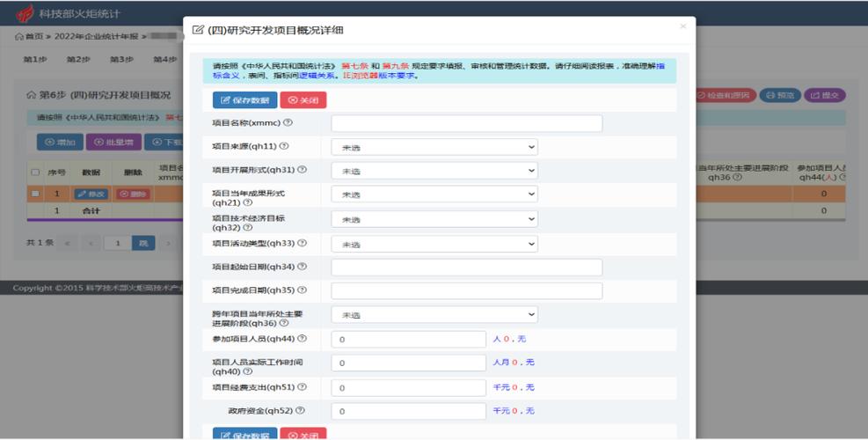Click the 项目名称(xmmc) text field

click(466, 123)
